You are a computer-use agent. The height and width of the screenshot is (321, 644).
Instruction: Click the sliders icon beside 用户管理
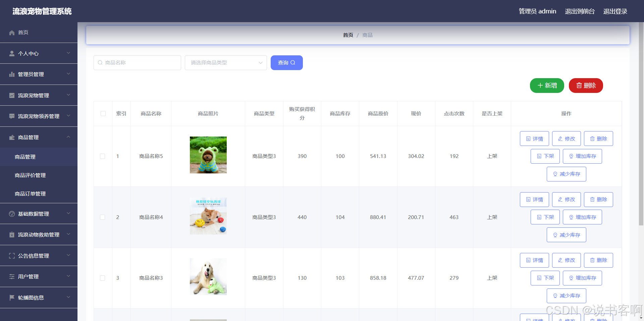click(12, 276)
